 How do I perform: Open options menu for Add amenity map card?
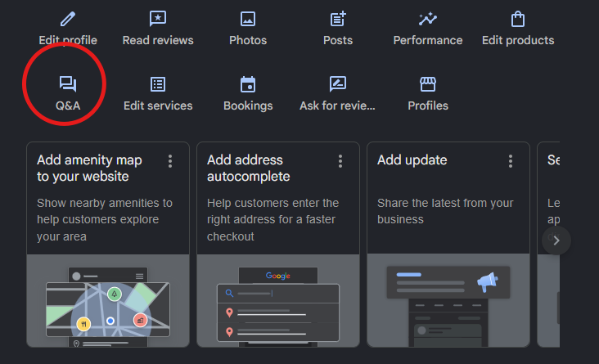(x=170, y=161)
